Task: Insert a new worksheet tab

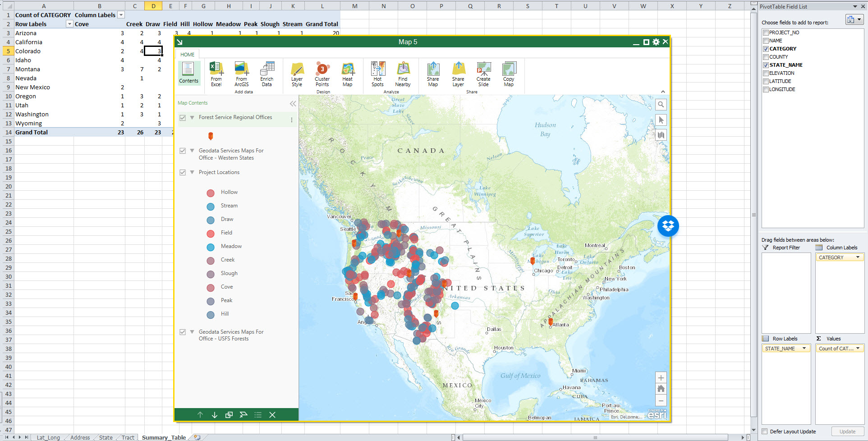Action: (197, 437)
